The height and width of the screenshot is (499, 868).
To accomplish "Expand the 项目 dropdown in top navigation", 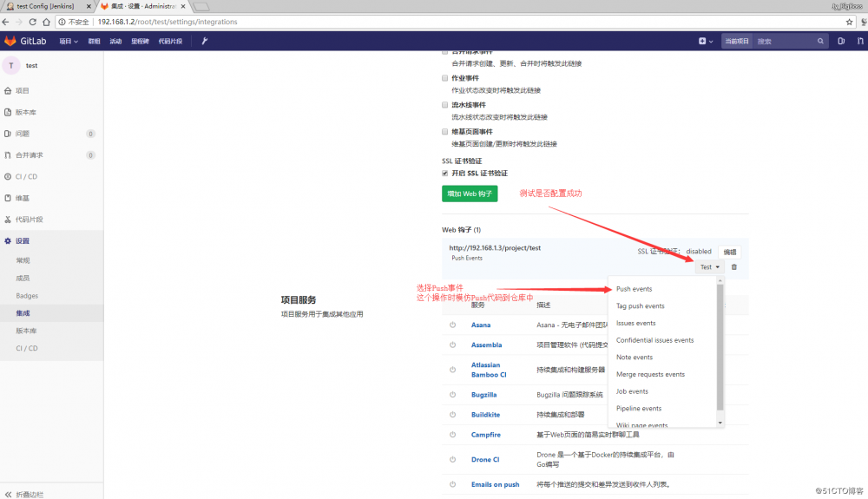I will point(69,41).
